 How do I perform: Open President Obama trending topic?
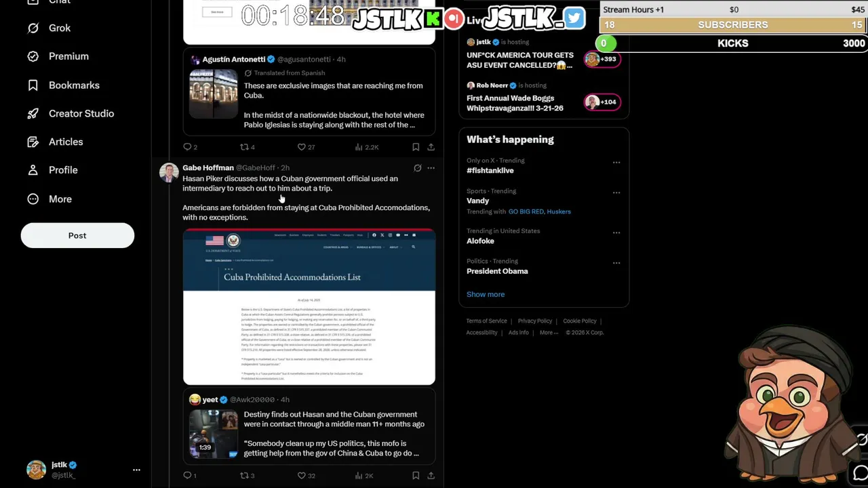point(497,271)
